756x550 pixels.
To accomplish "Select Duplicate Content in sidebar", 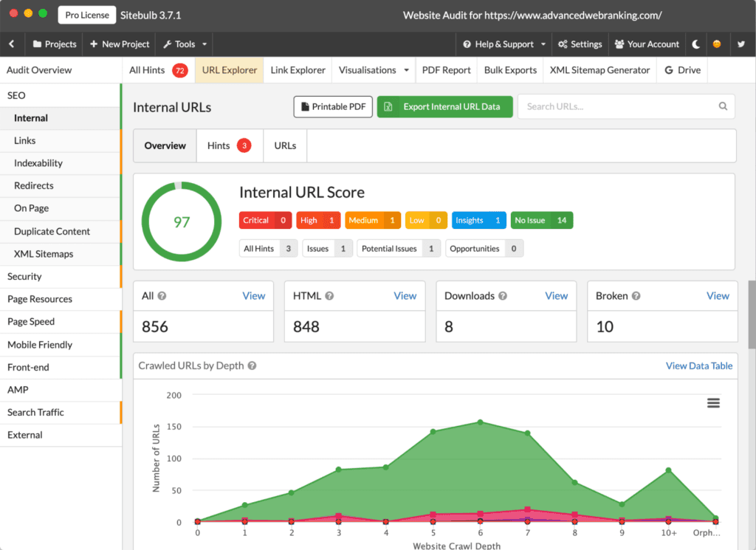I will pos(61,231).
